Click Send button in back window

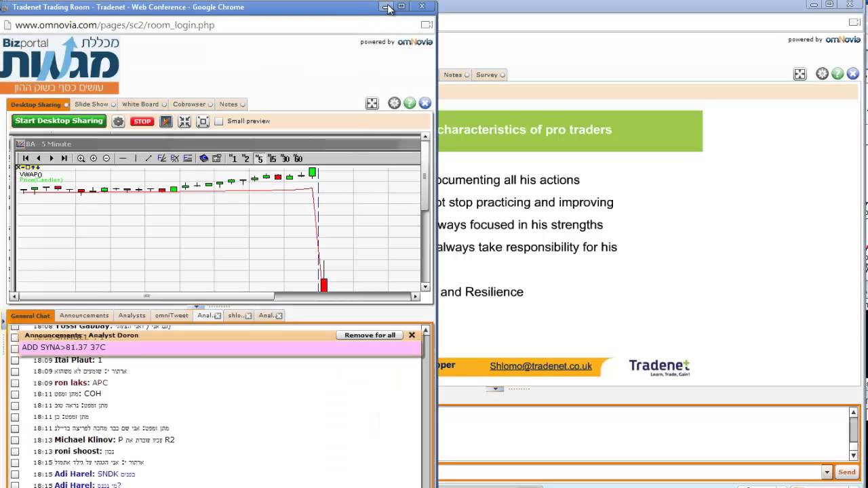click(x=847, y=472)
